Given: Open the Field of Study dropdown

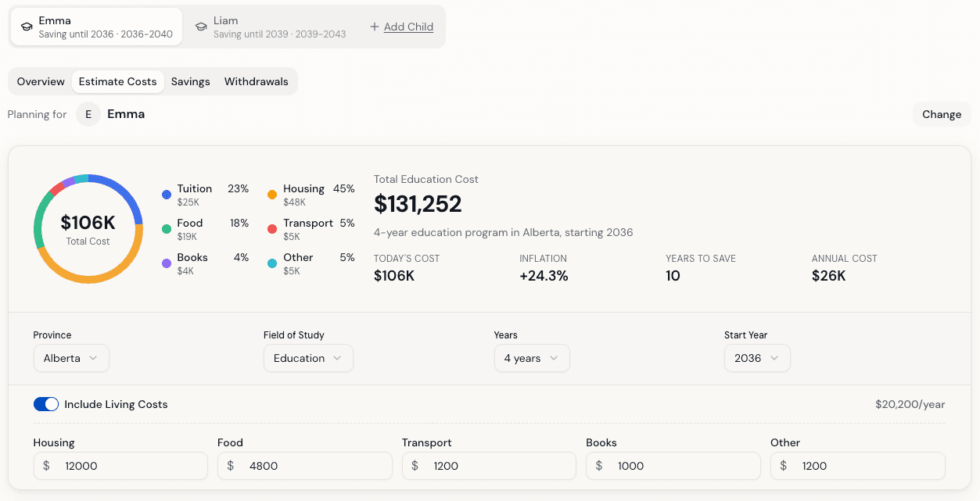Looking at the screenshot, I should (x=308, y=358).
